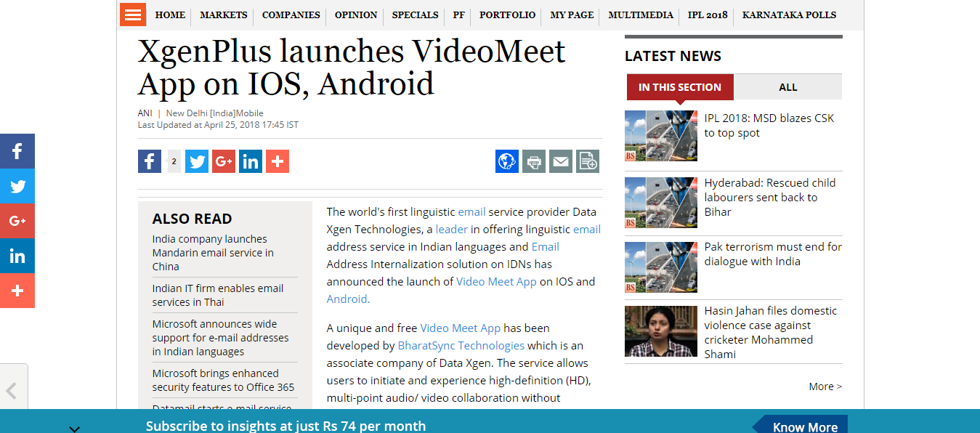
Task: Open the COMPANIES menu item
Action: coord(291,15)
